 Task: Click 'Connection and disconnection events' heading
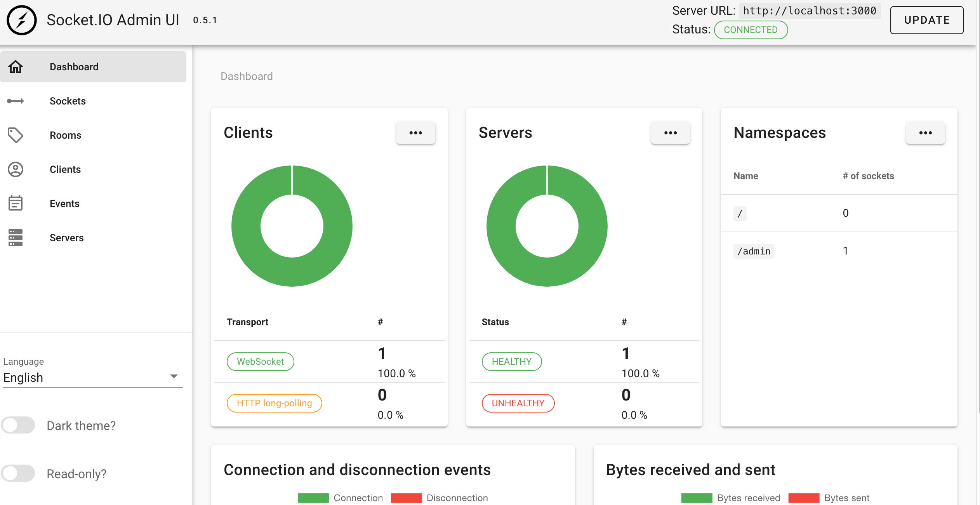point(357,470)
